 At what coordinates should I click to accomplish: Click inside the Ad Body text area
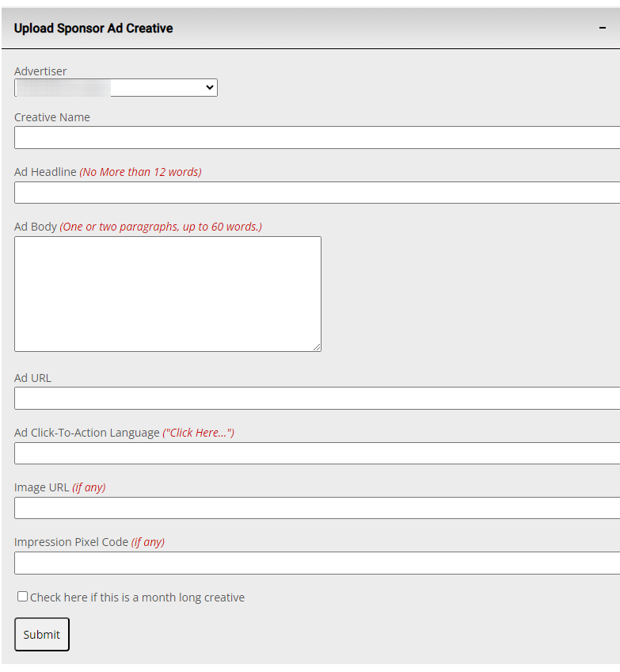click(x=167, y=293)
